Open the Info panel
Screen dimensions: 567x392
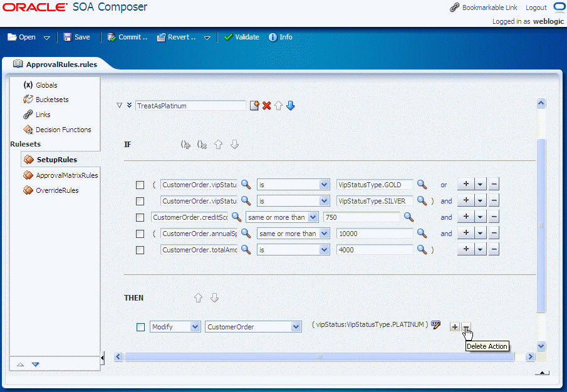(x=280, y=37)
